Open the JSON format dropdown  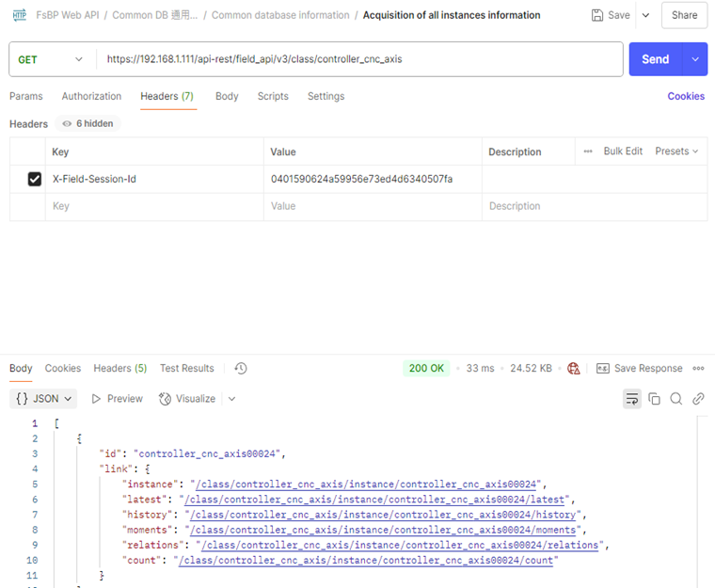coord(43,399)
